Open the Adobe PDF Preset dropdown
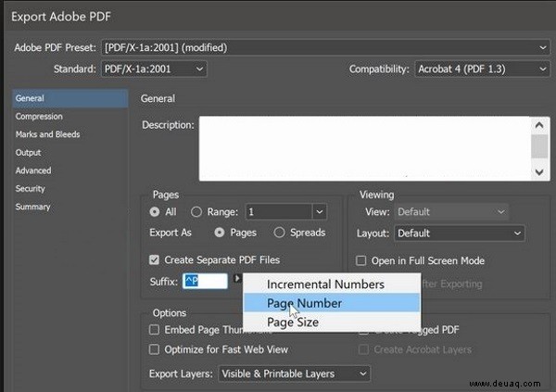 (x=325, y=47)
